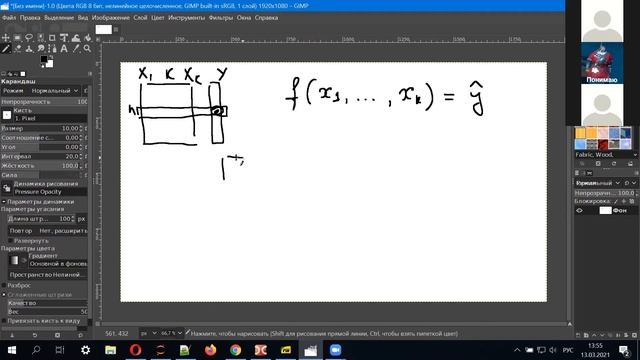Open the Инструменты menu

pos(187,18)
